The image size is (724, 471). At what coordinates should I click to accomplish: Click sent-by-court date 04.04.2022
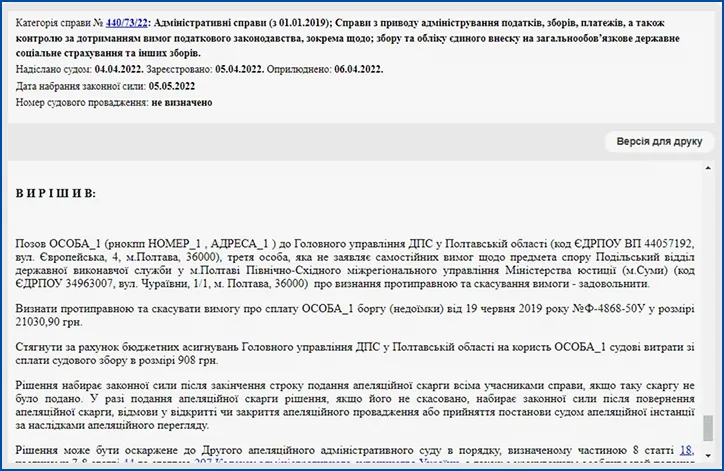tap(119, 69)
